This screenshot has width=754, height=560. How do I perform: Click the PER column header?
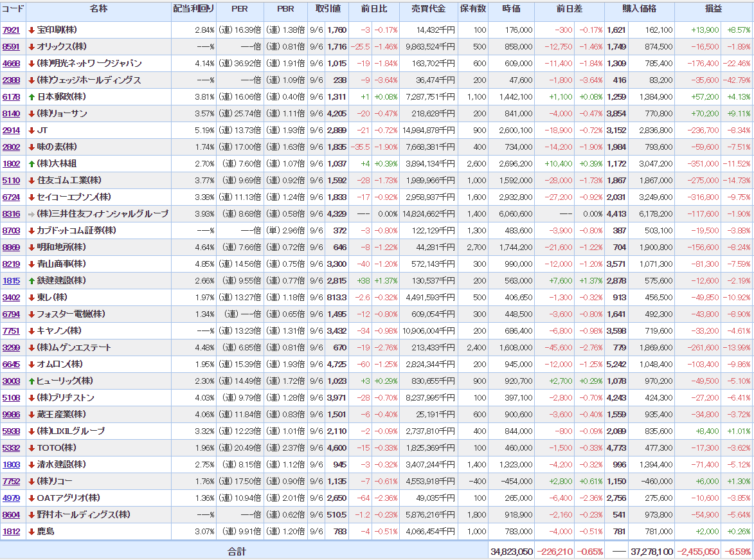coord(239,9)
